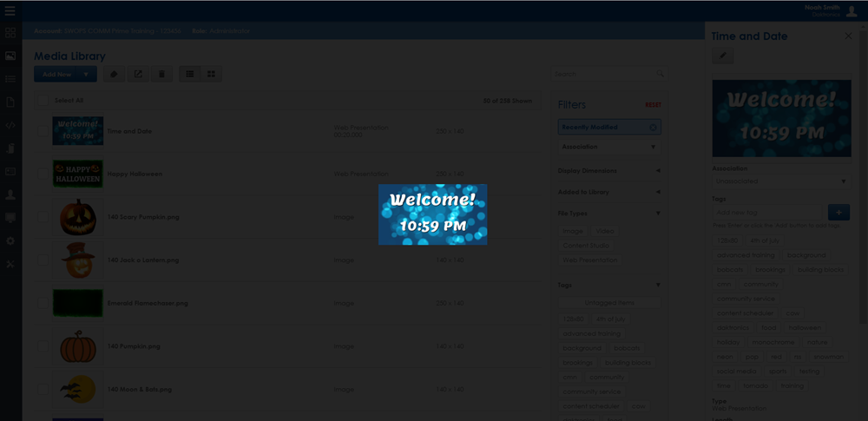Close the Time and Date details panel
The image size is (868, 421).
point(848,36)
